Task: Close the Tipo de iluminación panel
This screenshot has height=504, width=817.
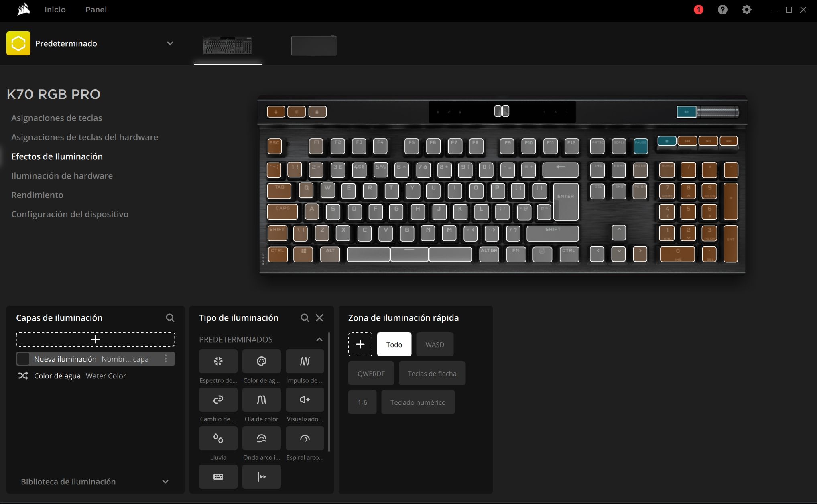Action: 319,318
